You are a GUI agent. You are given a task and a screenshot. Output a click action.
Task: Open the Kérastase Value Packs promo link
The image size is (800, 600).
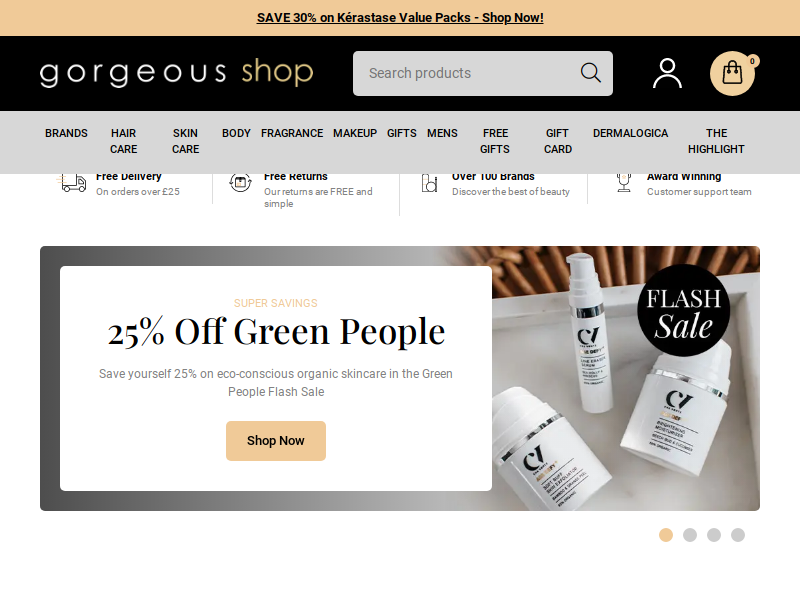pos(400,18)
